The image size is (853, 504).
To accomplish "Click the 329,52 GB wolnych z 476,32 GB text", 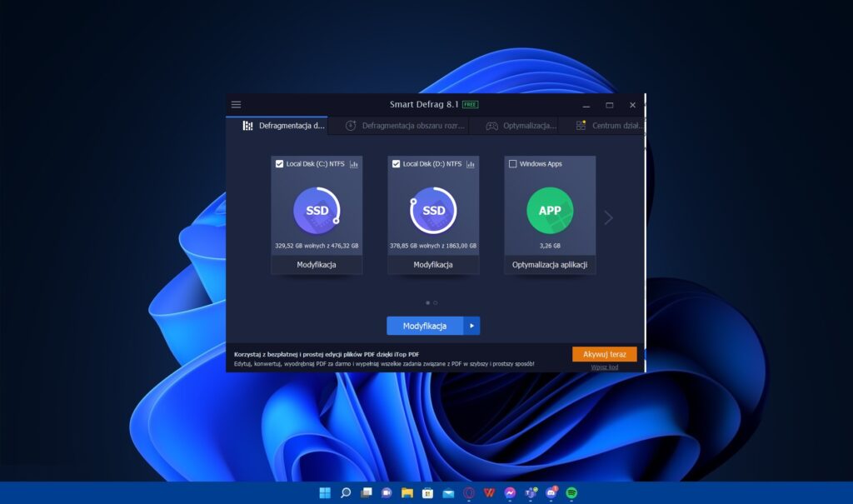I will [317, 246].
